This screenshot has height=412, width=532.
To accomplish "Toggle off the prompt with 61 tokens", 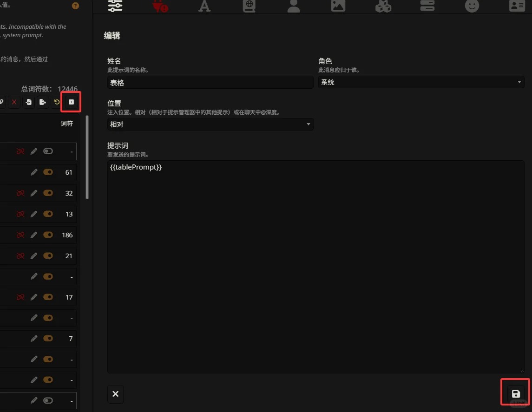I will [x=48, y=172].
